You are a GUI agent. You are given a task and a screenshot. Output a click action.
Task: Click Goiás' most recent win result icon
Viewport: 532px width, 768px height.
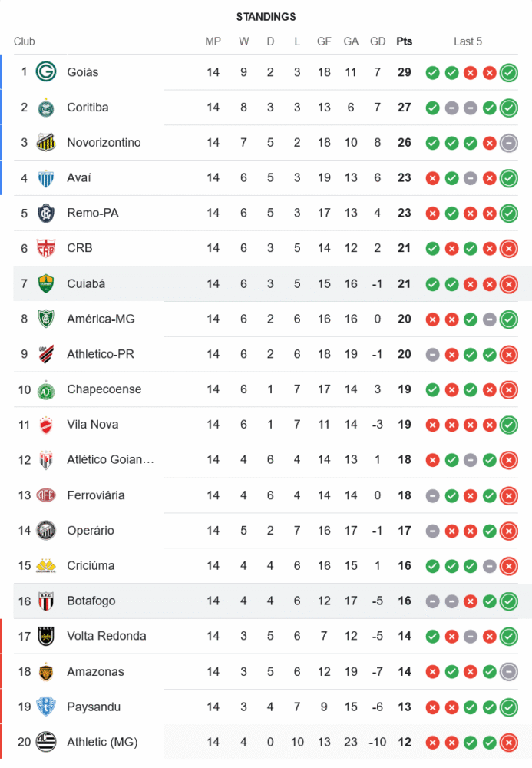[x=508, y=73]
